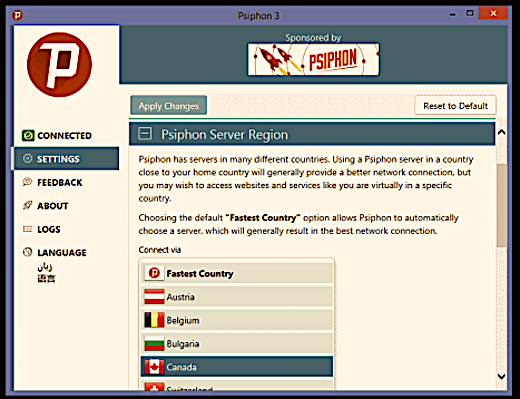Select Canada as server region

click(x=237, y=367)
